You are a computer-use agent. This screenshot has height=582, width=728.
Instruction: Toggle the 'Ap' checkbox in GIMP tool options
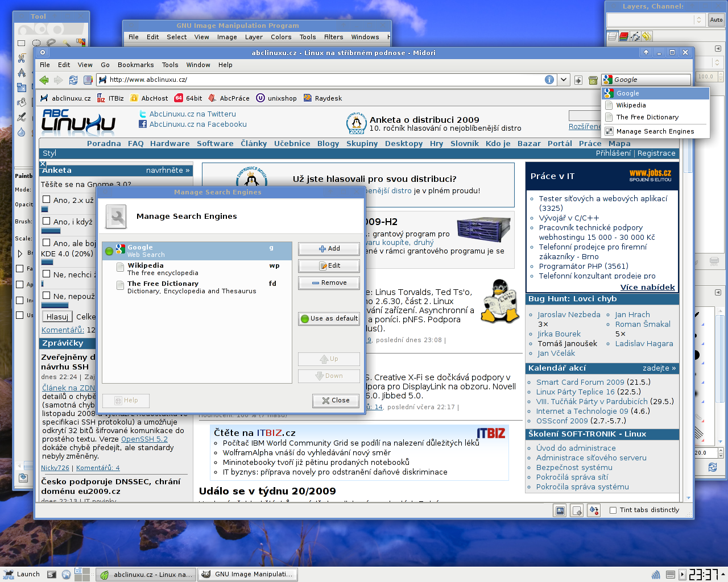click(20, 284)
